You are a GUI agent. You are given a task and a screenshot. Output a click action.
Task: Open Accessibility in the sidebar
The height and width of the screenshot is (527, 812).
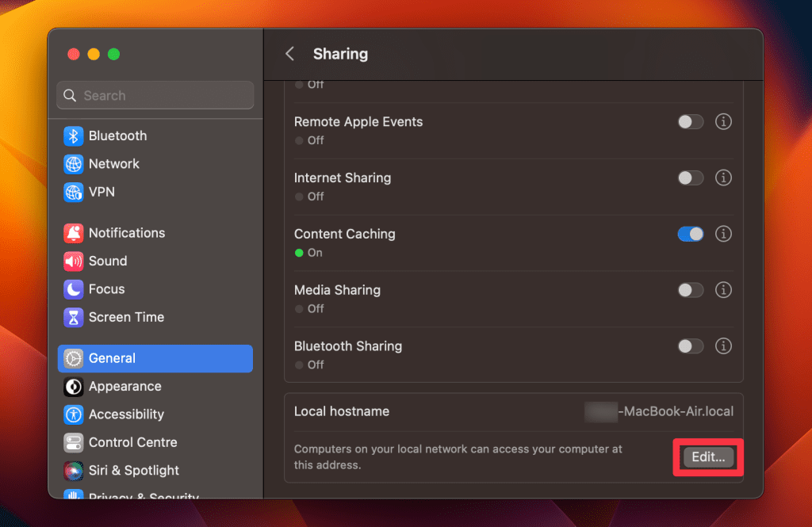click(126, 414)
